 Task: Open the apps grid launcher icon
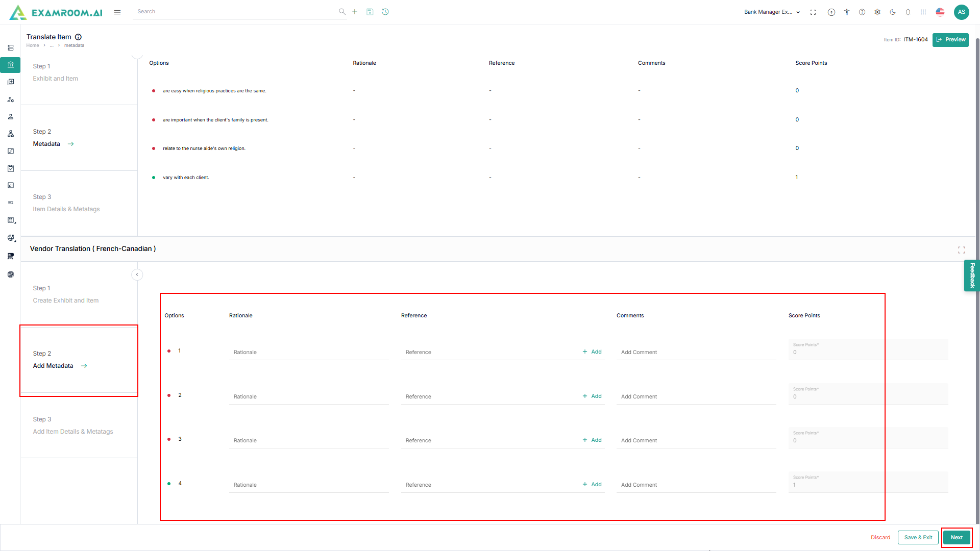923,12
